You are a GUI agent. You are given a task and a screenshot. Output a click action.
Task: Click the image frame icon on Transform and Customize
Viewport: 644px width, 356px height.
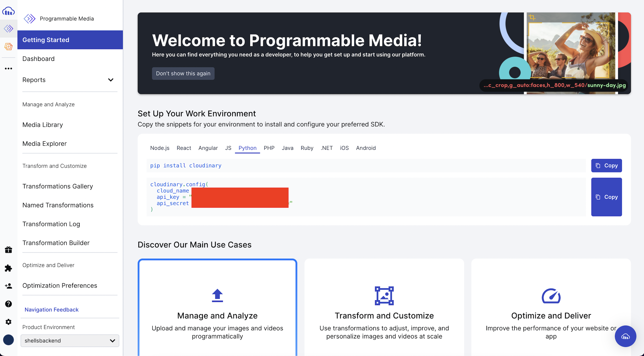tap(384, 296)
